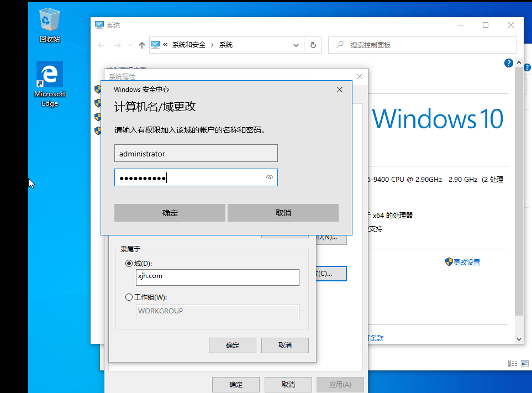Select the Workgroup (工作组) radio button
This screenshot has height=393, width=532.
click(x=129, y=297)
